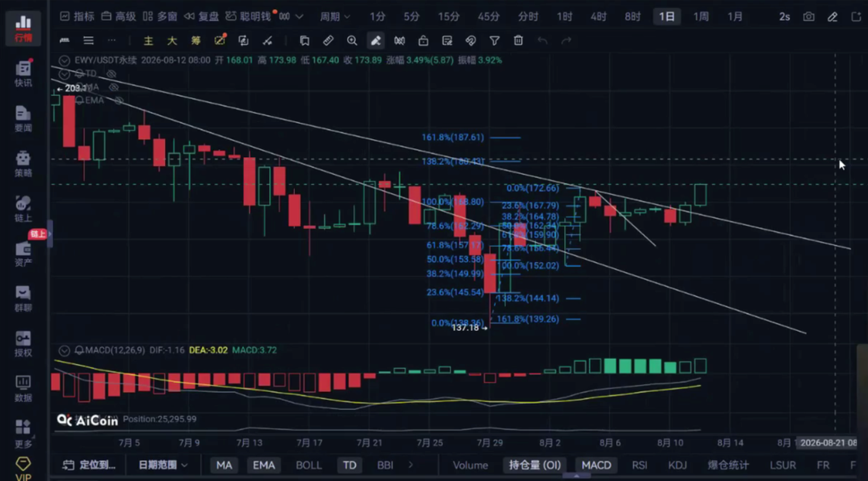Switch to the 4时 timeframe
Screen dimensions: 868x481
598,17
